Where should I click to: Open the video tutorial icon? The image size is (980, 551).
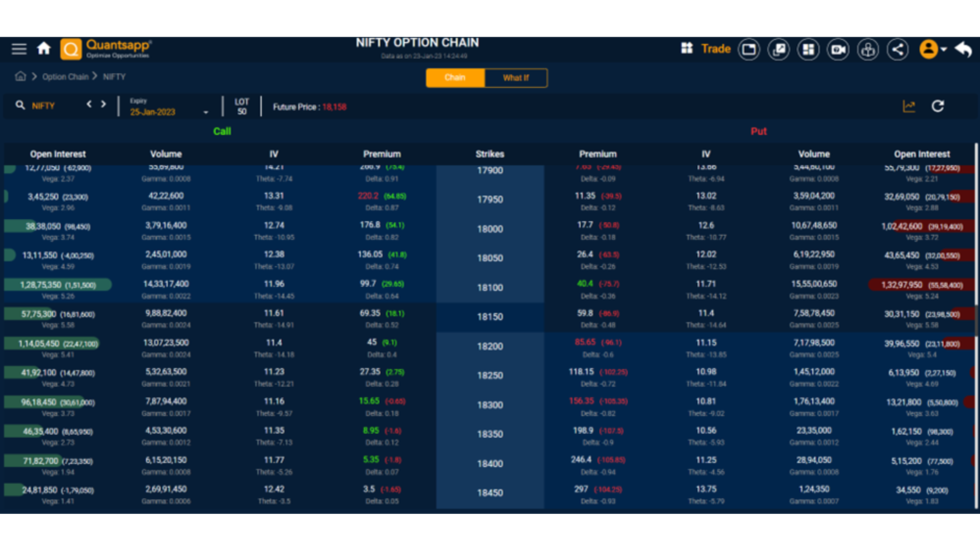[x=838, y=49]
